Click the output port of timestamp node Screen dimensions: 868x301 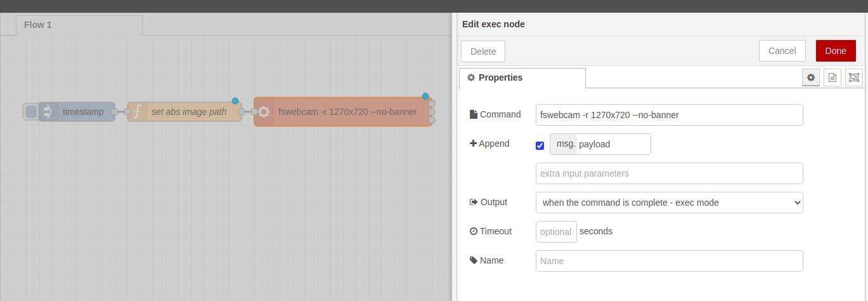[115, 112]
